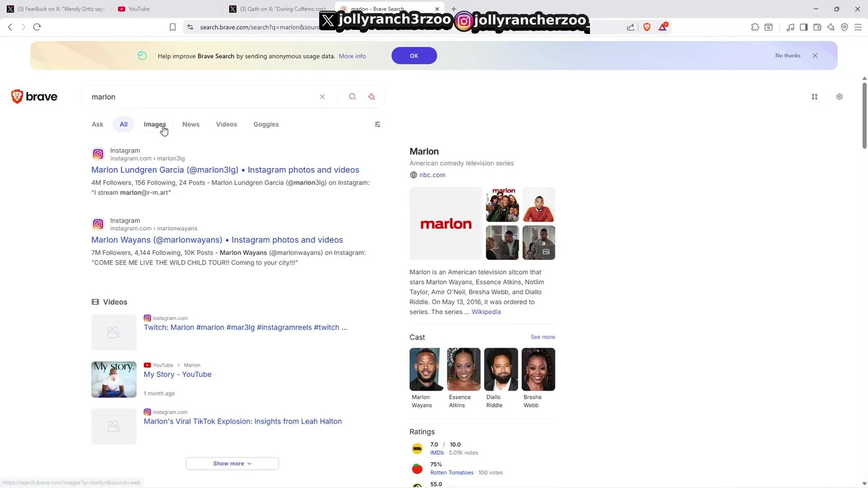Open the Brave VPN shield icon
The height and width of the screenshot is (488, 868).
pyautogui.click(x=844, y=27)
